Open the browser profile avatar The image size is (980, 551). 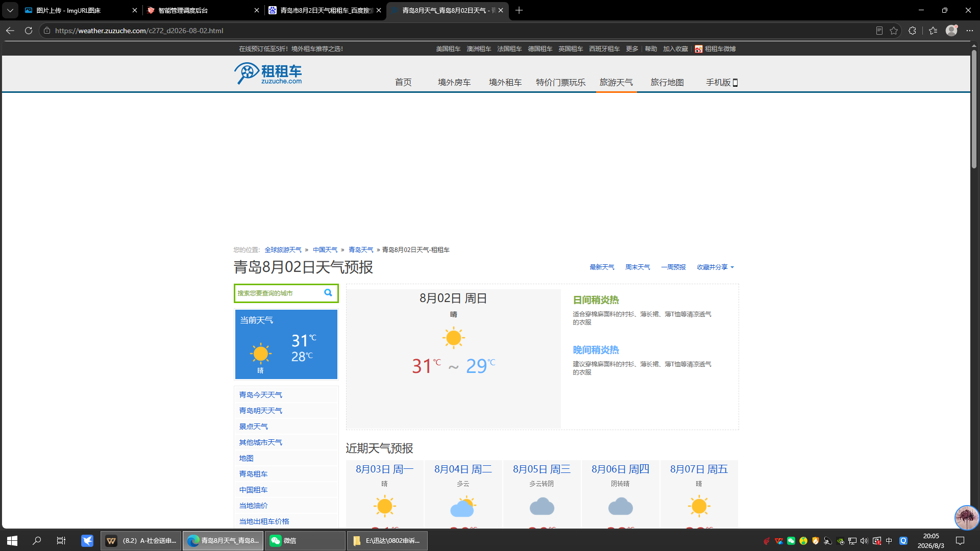pyautogui.click(x=951, y=31)
